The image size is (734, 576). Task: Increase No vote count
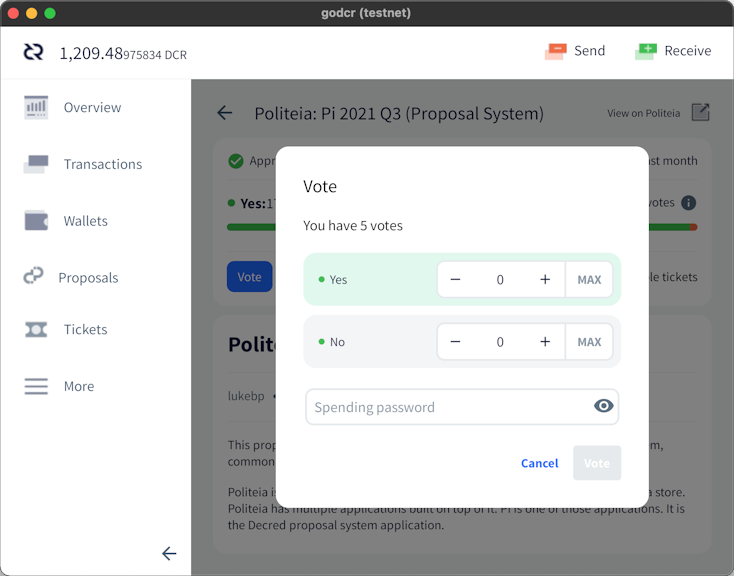click(545, 342)
